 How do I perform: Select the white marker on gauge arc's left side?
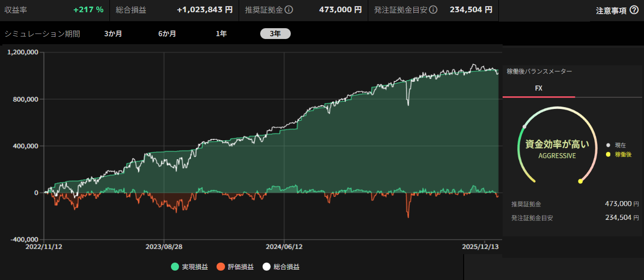[x=525, y=126]
